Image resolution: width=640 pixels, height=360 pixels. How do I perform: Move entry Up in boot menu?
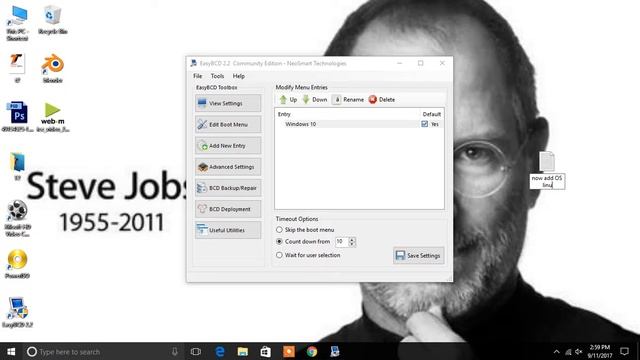288,100
